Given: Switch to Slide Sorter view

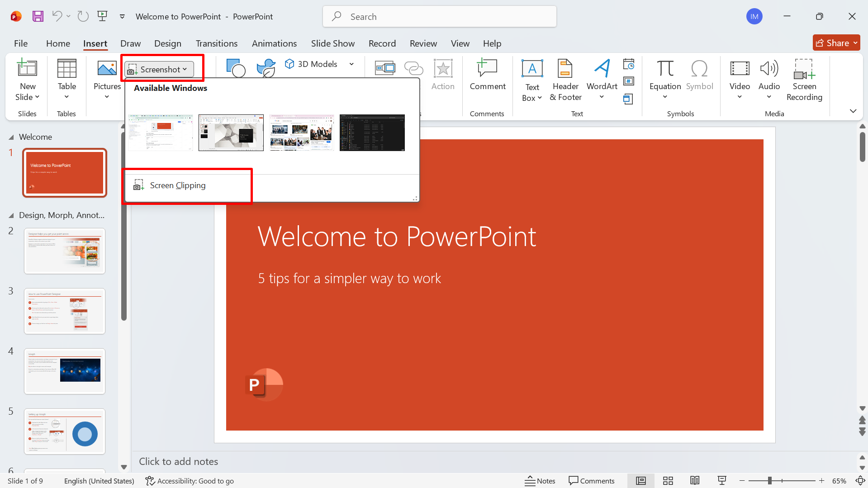Looking at the screenshot, I should [x=668, y=481].
